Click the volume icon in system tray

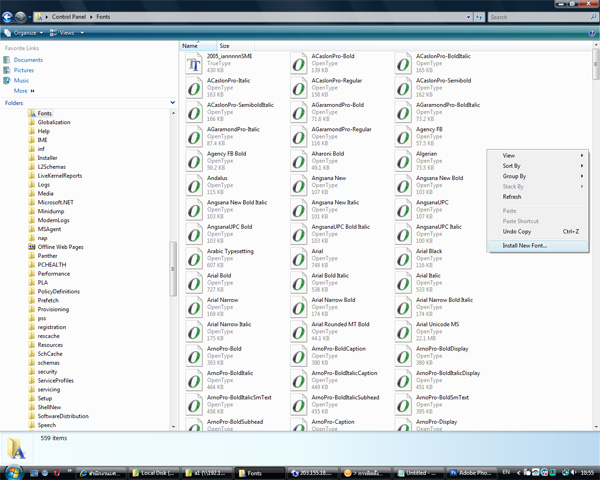coord(573,473)
